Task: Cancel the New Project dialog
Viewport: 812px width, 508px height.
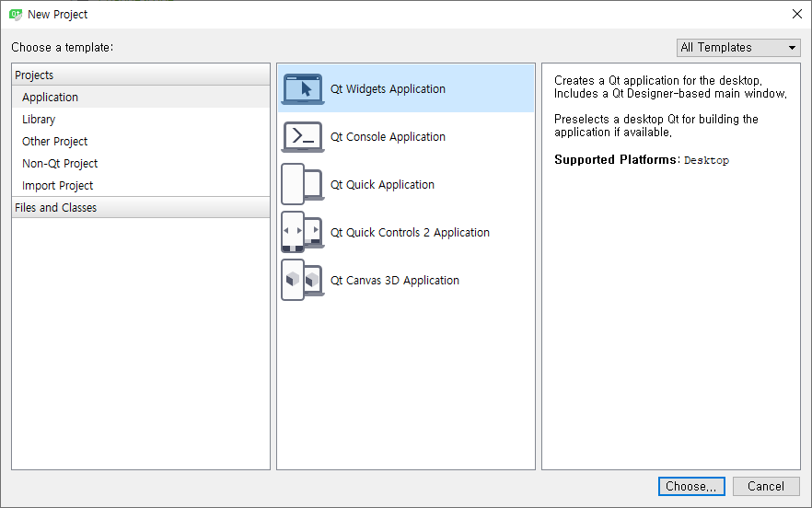Action: tap(766, 486)
